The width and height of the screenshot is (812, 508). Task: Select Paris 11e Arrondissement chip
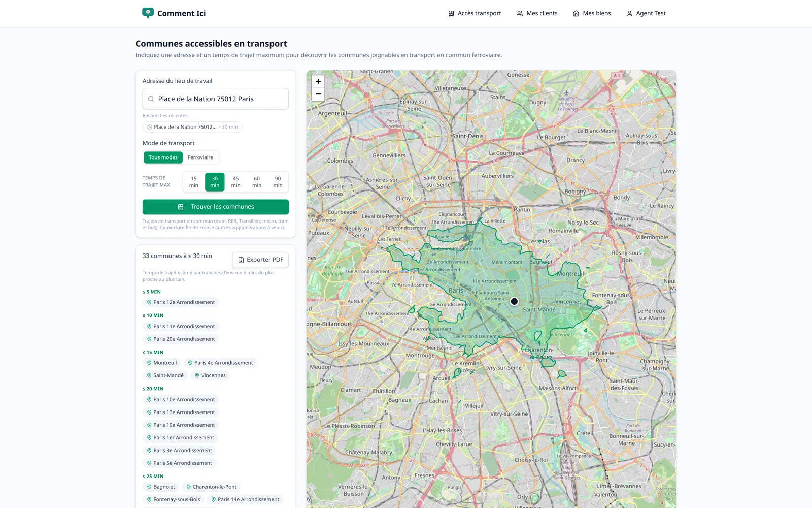coord(181,327)
